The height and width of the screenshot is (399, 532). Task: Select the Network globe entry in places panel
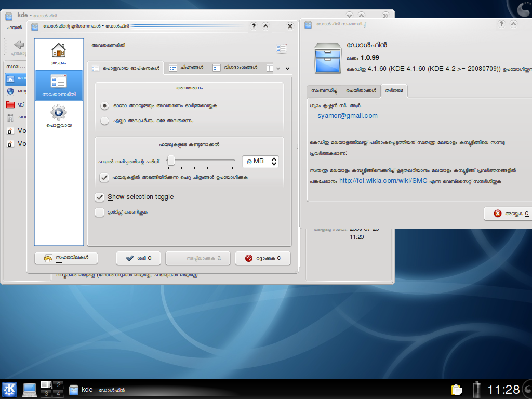16,91
